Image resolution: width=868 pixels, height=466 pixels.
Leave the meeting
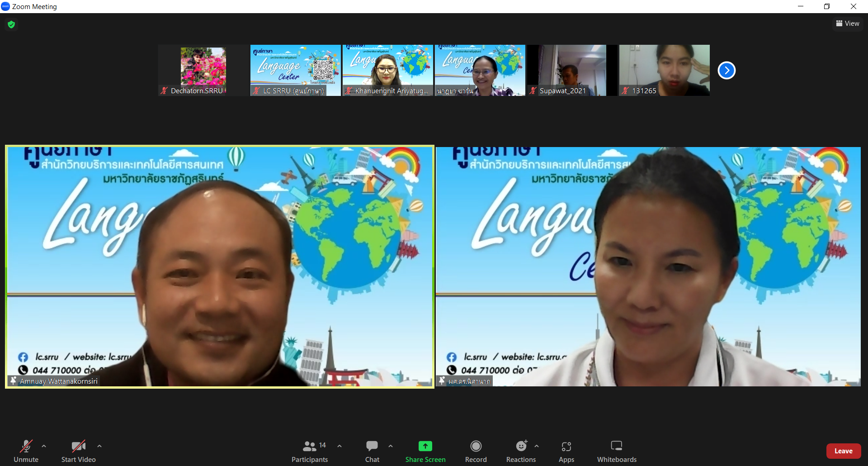pos(843,451)
